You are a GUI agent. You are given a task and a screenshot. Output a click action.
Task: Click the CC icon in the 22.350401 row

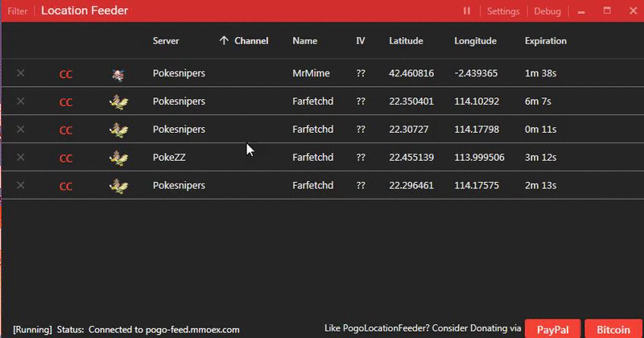66,102
